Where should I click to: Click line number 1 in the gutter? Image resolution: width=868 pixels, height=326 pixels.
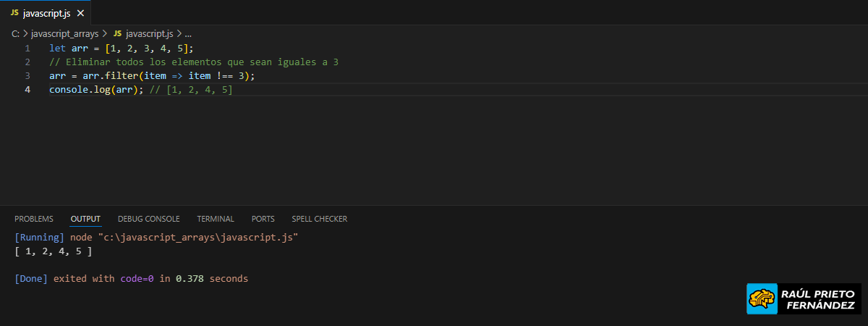[x=27, y=49]
